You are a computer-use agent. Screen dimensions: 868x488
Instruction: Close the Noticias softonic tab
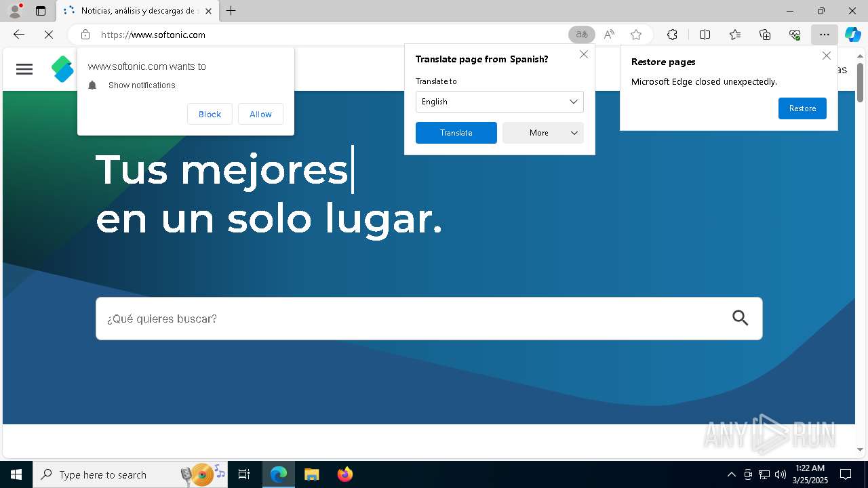point(208,11)
